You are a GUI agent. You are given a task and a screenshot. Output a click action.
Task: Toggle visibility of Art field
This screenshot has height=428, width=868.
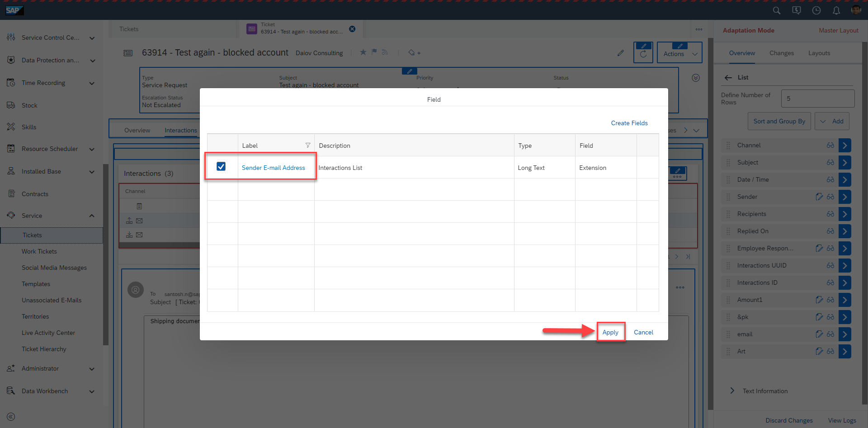(830, 351)
